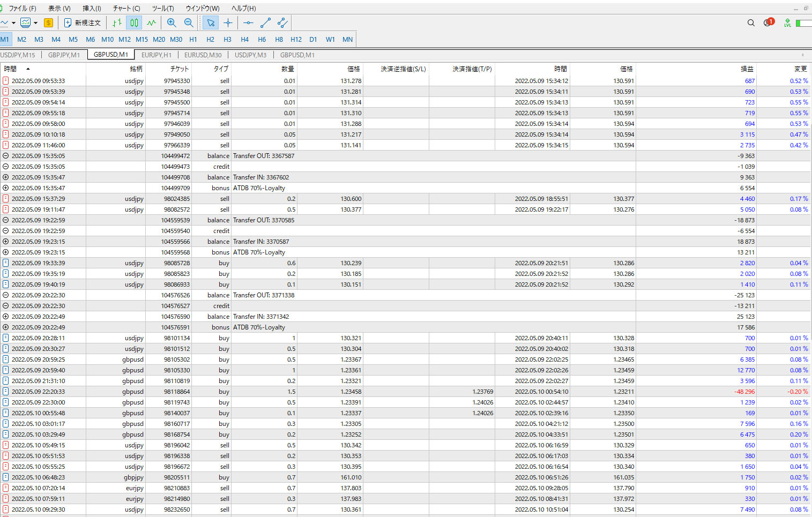Select the trendline drawing tool
812x517 pixels.
click(x=265, y=23)
